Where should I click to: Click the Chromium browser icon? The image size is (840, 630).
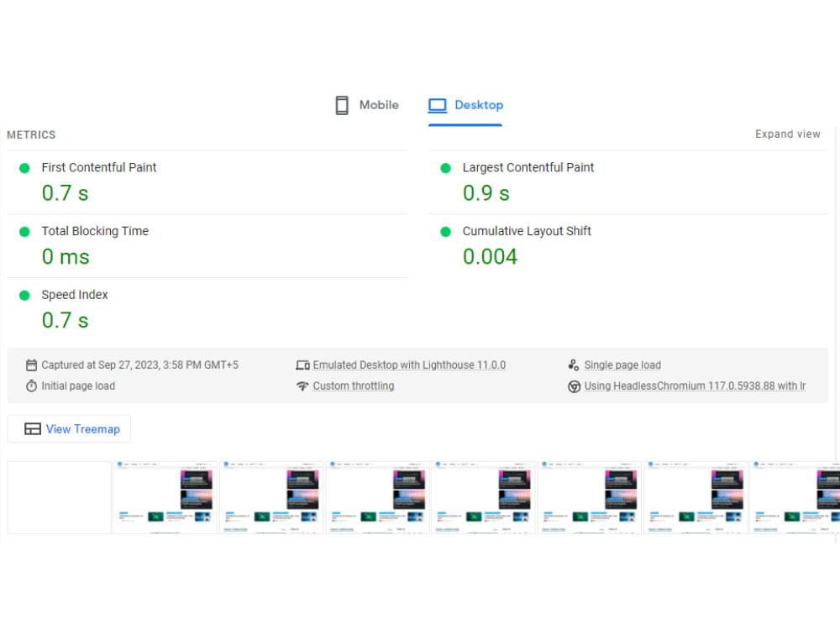pyautogui.click(x=574, y=386)
